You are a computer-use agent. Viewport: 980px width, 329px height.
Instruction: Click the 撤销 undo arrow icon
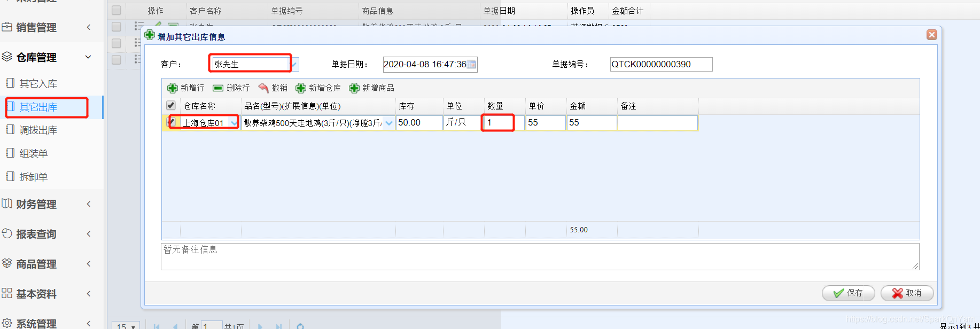263,88
